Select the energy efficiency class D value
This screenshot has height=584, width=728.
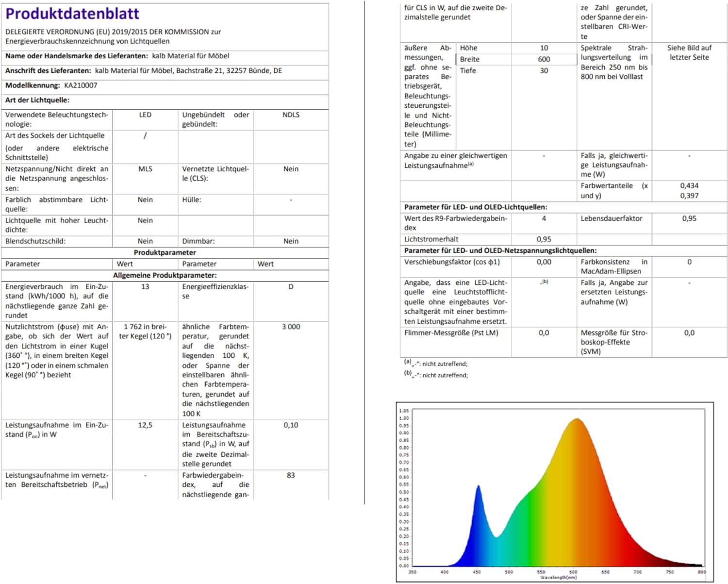291,287
